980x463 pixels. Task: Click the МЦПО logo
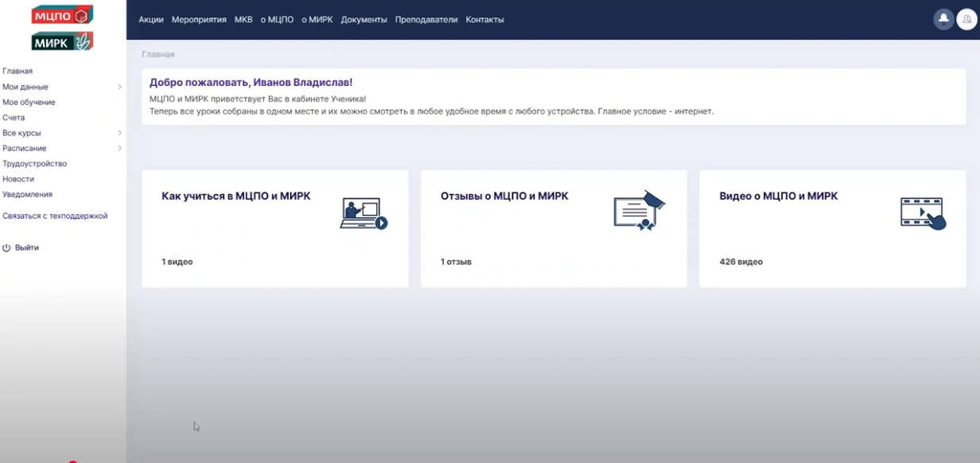62,14
